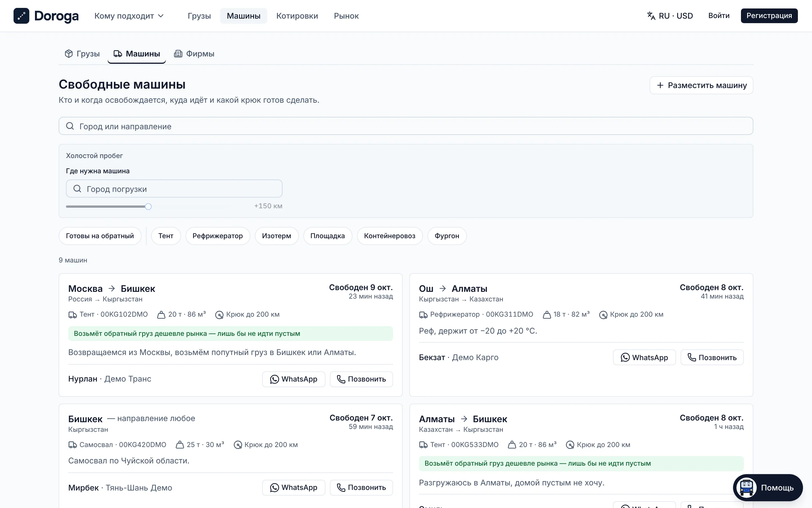812x508 pixels.
Task: Click the truck icon next to Самосвал · 00KG420DMO
Action: point(72,445)
